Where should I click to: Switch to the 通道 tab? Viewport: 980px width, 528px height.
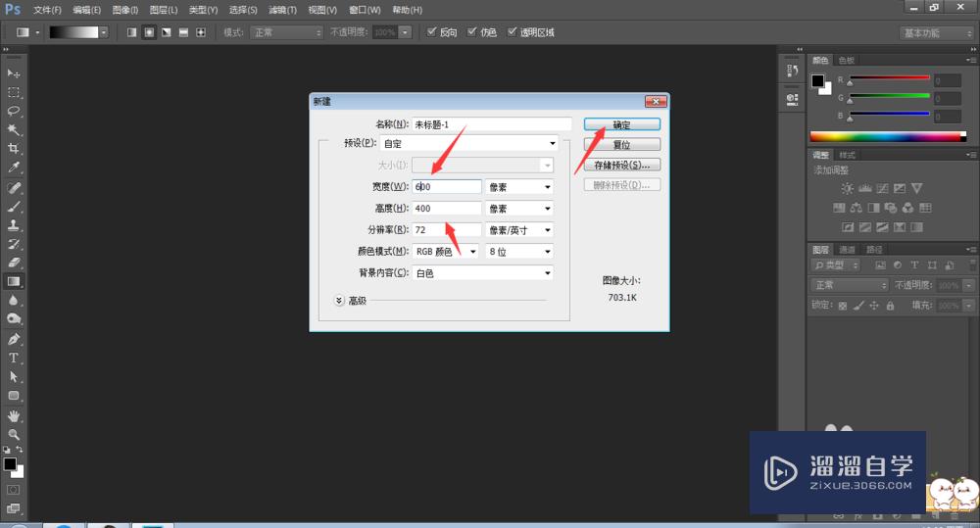point(847,250)
